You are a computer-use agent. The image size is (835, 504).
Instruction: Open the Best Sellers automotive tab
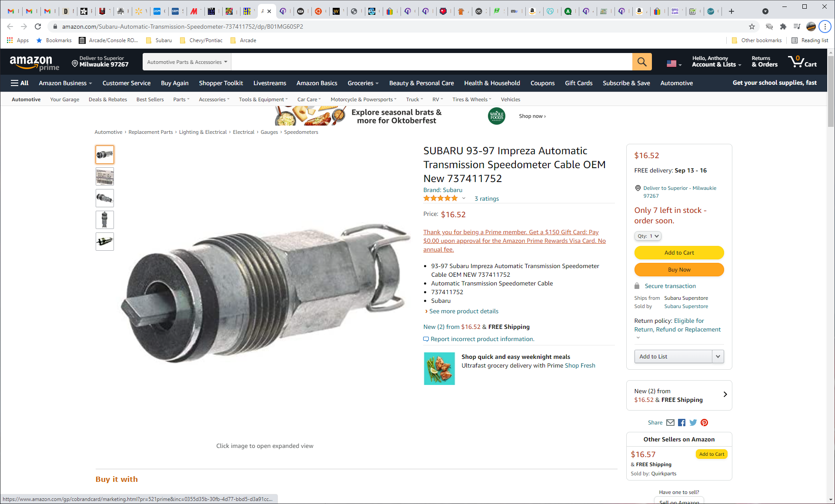(x=150, y=99)
